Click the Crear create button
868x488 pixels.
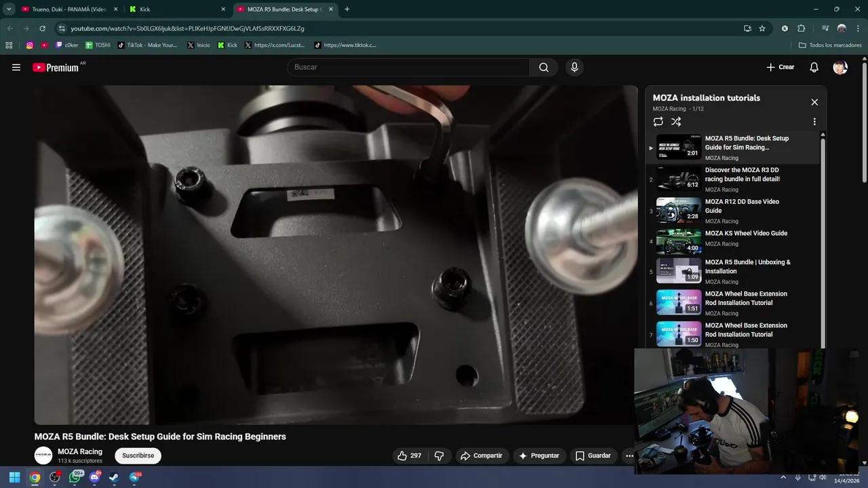(x=781, y=67)
